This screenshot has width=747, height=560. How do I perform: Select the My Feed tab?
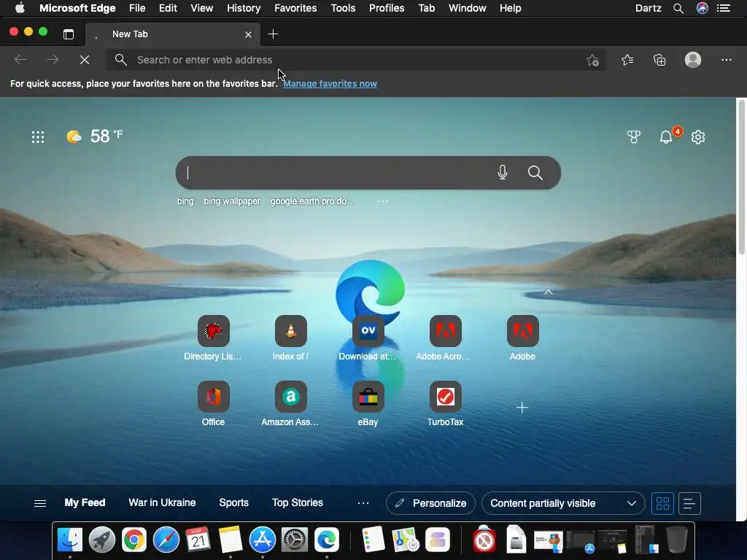(85, 503)
